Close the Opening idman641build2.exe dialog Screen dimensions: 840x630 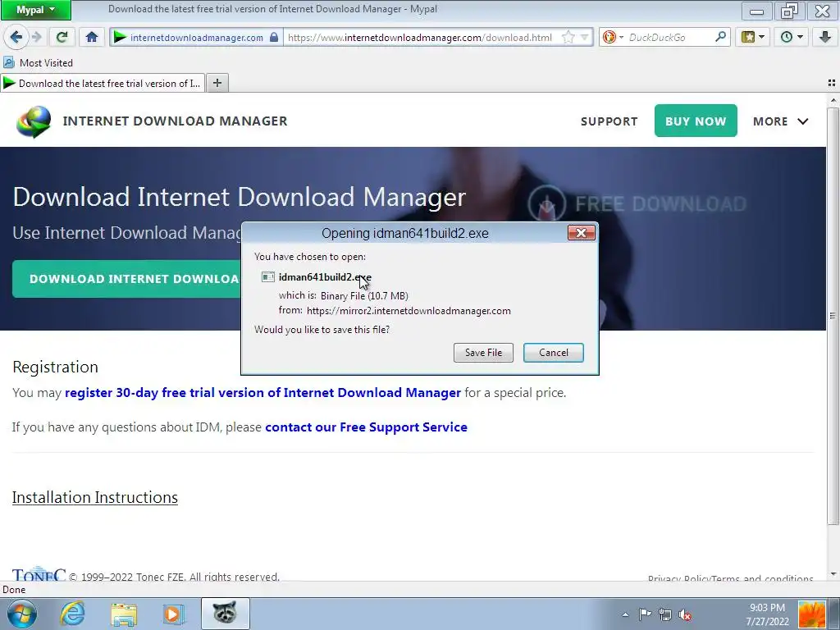[582, 232]
